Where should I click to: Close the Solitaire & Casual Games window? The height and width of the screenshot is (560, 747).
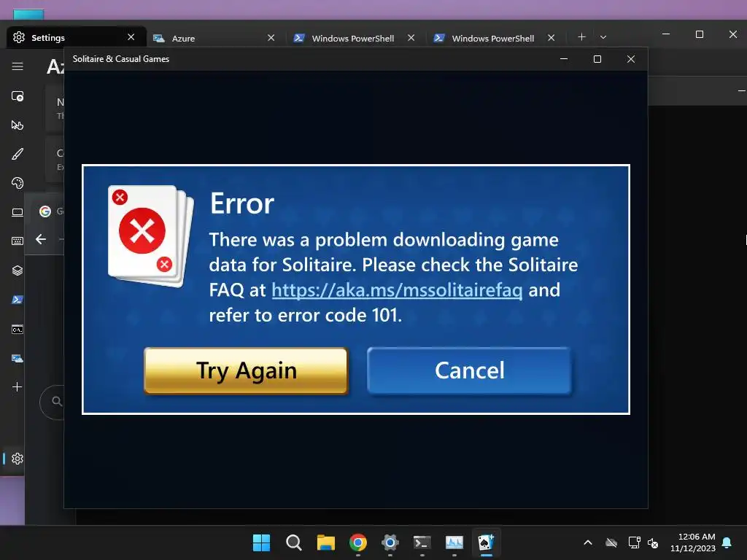click(x=631, y=59)
